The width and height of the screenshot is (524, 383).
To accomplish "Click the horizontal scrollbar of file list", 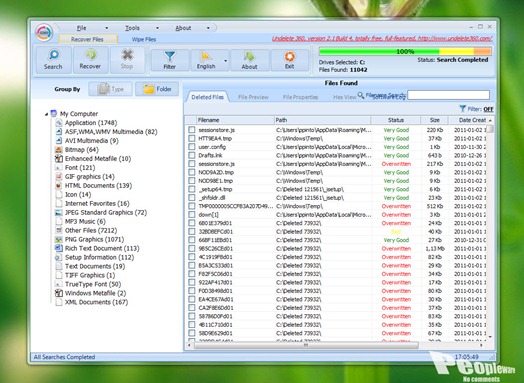I will [x=306, y=345].
